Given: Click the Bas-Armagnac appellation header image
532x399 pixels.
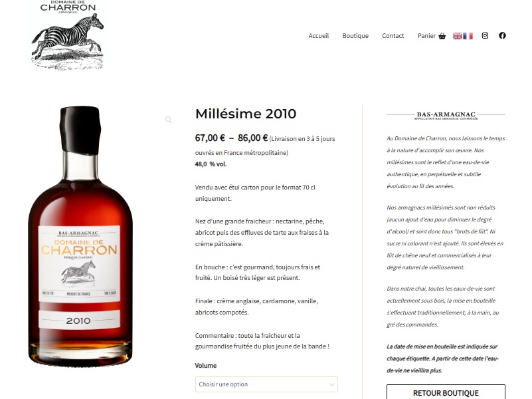Looking at the screenshot, I should (446, 116).
